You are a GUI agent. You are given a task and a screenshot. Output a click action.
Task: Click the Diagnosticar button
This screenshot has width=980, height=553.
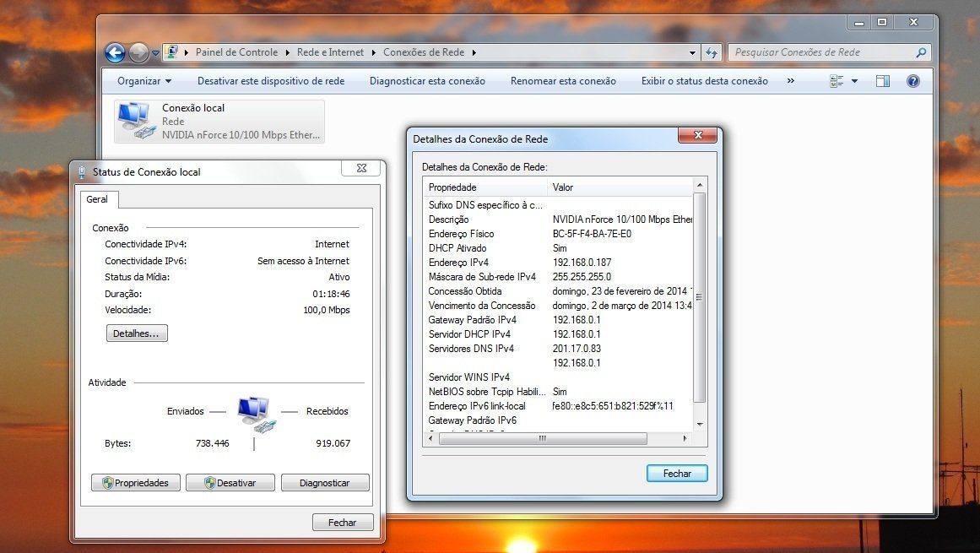point(325,482)
